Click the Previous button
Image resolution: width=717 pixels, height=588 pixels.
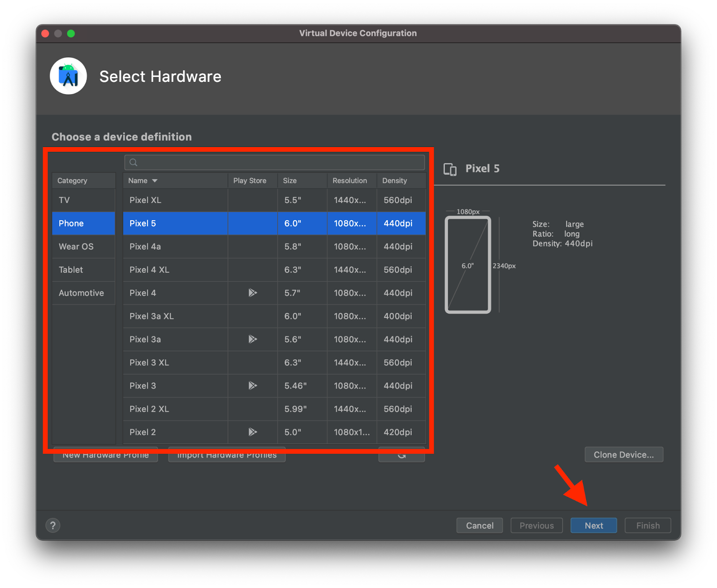pyautogui.click(x=536, y=525)
